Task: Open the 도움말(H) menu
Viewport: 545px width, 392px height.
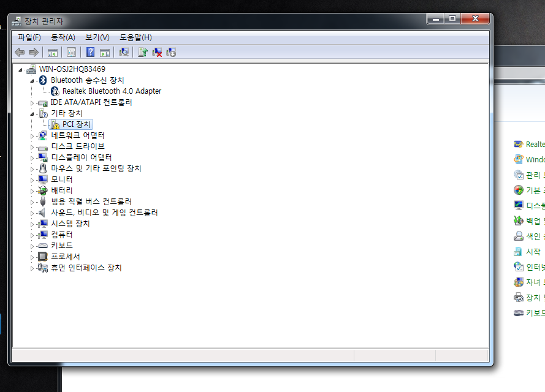Action: pos(135,37)
